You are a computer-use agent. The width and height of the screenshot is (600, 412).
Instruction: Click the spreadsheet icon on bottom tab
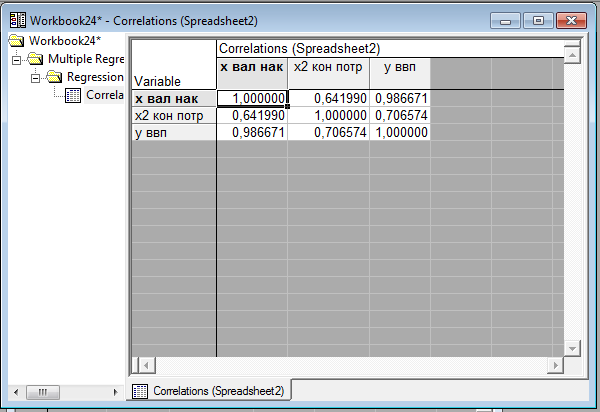tap(140, 391)
